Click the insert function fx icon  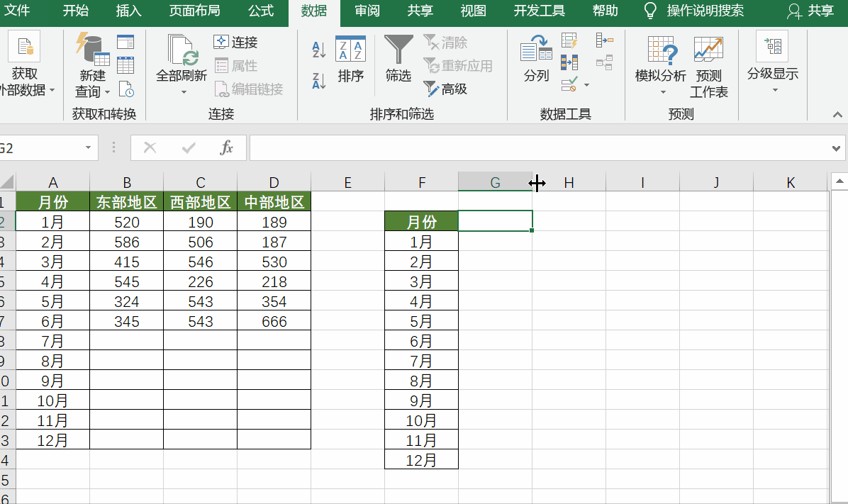227,147
